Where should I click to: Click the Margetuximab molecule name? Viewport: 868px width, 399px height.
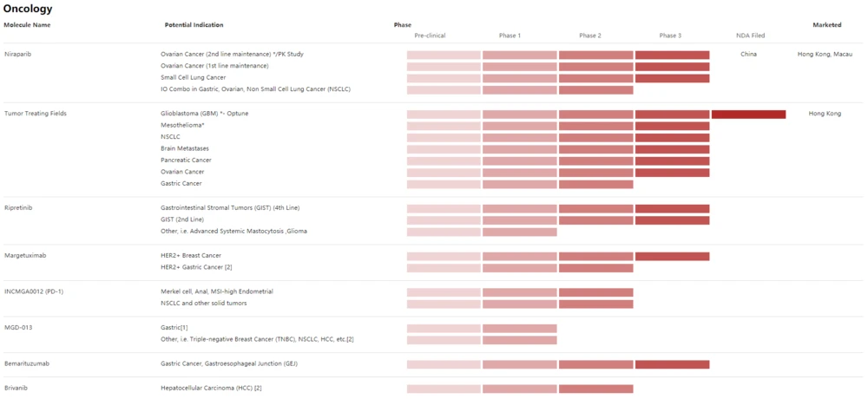[x=25, y=256]
